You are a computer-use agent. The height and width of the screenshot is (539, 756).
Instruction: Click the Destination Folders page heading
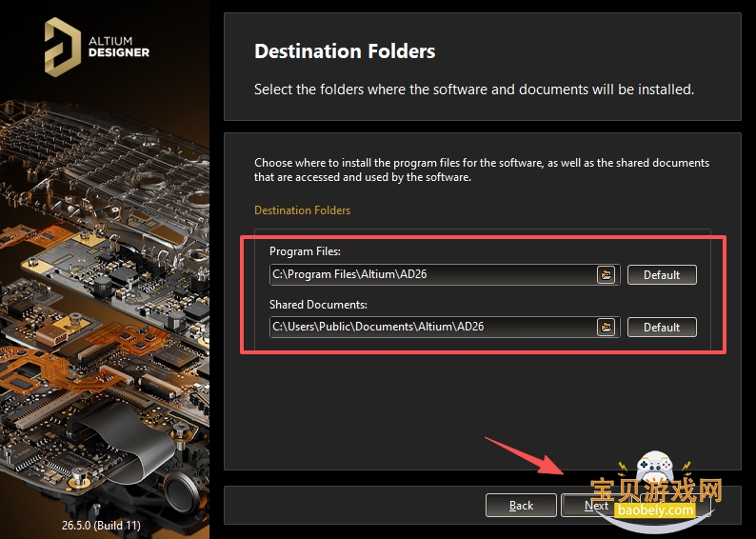(345, 51)
